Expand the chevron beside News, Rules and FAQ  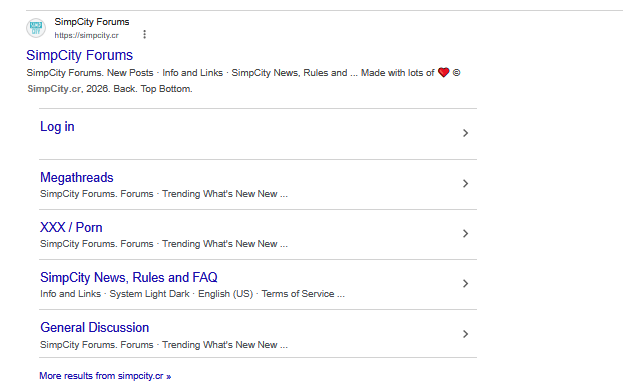(x=466, y=284)
